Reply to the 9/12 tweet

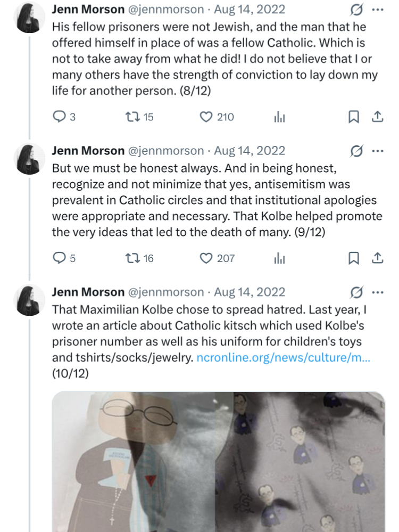pyautogui.click(x=59, y=258)
